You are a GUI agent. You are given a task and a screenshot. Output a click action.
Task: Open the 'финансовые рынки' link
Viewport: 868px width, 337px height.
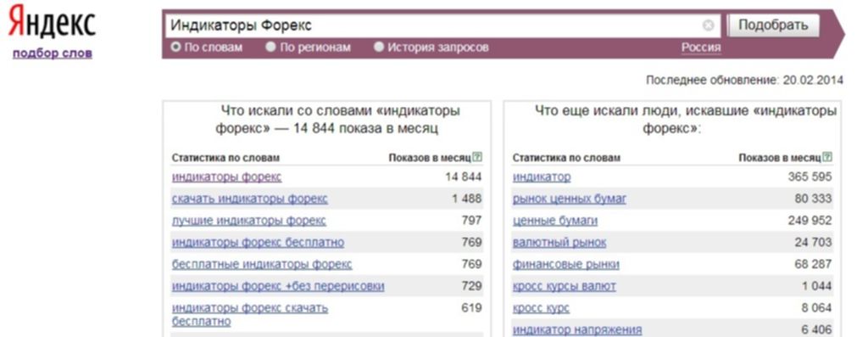[565, 264]
